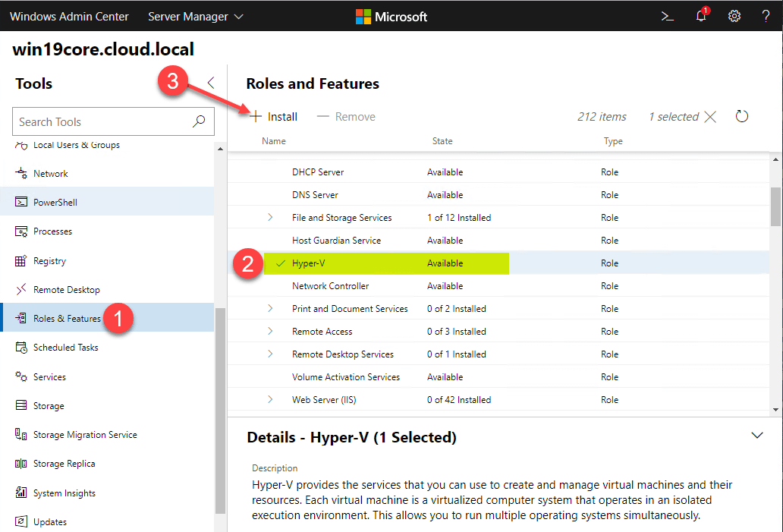Image resolution: width=783 pixels, height=532 pixels.
Task: Click the '1 of 12 Installed' state cell
Action: pos(459,217)
